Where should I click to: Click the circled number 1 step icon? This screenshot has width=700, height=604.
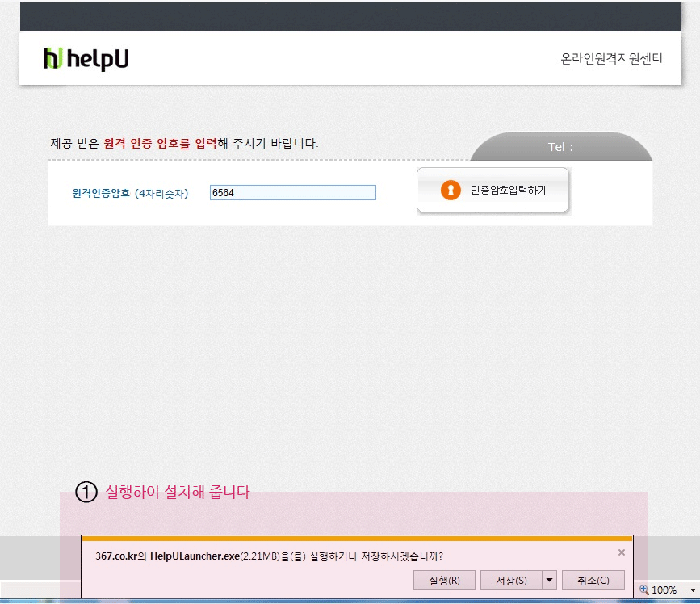(x=86, y=492)
